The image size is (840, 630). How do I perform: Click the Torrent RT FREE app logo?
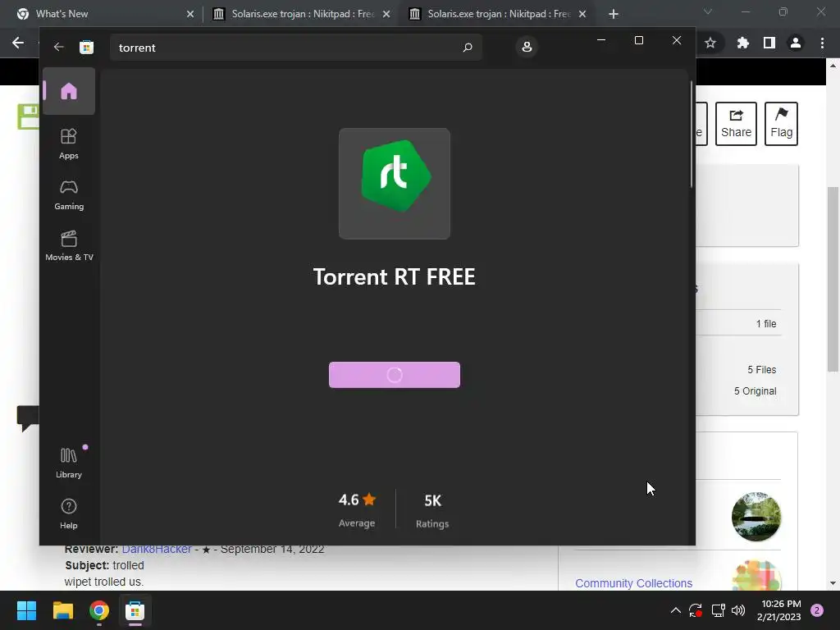point(395,183)
